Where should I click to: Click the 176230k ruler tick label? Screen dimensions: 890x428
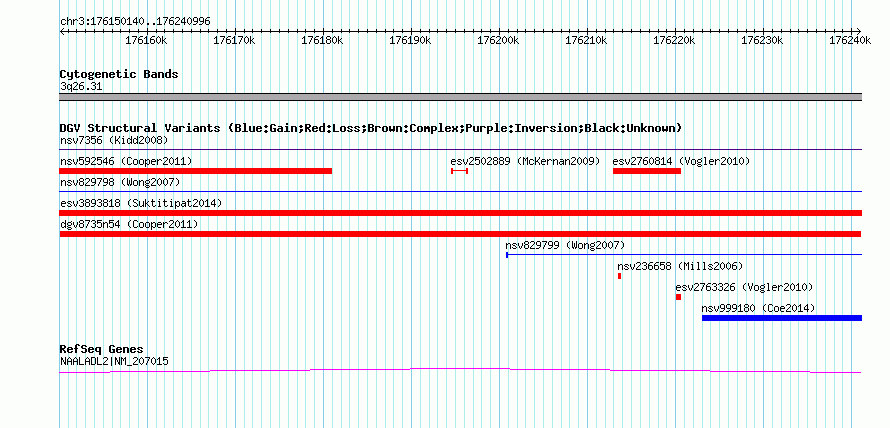pyautogui.click(x=762, y=40)
